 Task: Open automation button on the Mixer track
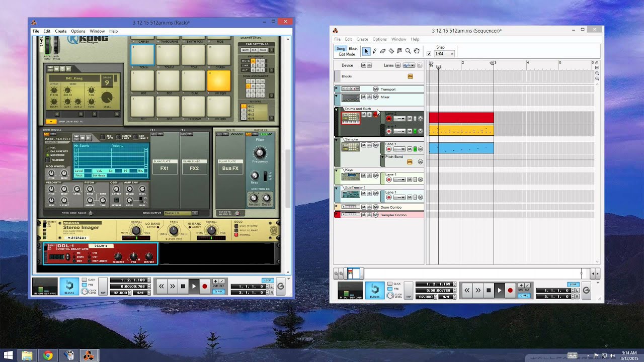point(375,97)
